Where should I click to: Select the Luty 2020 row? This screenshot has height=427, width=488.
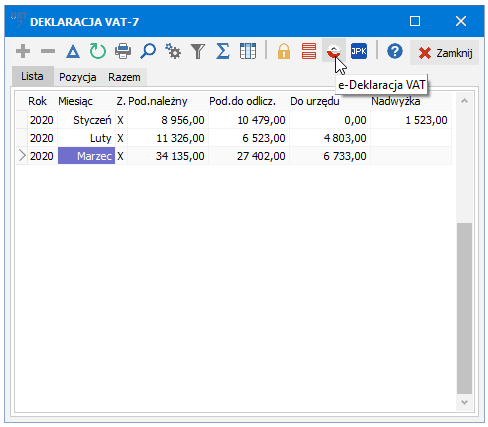click(x=234, y=138)
